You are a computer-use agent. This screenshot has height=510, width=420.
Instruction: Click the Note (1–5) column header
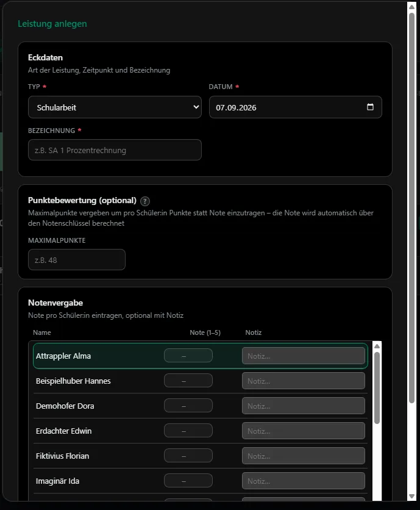pyautogui.click(x=205, y=332)
